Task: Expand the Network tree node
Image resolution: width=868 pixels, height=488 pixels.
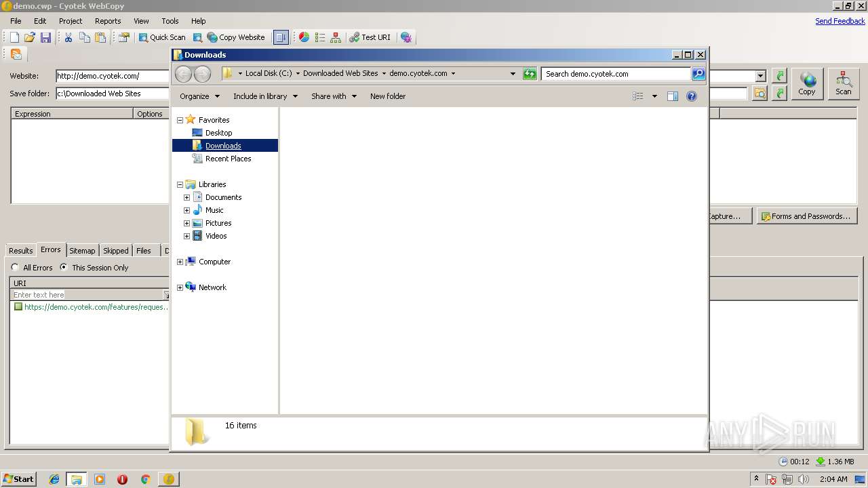Action: click(180, 287)
